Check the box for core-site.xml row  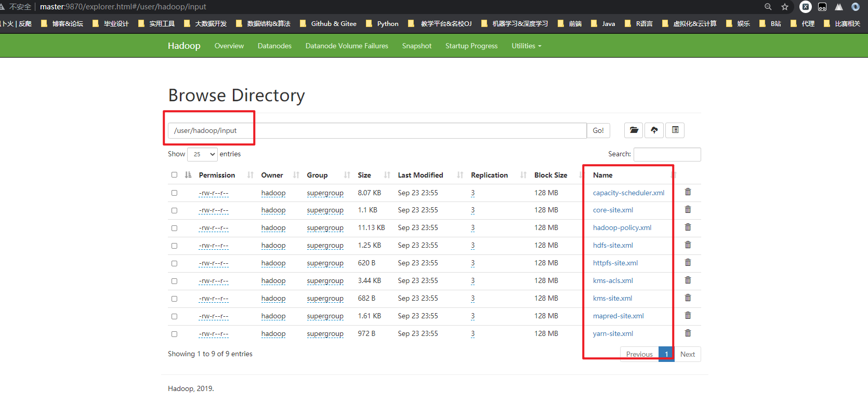(x=174, y=210)
